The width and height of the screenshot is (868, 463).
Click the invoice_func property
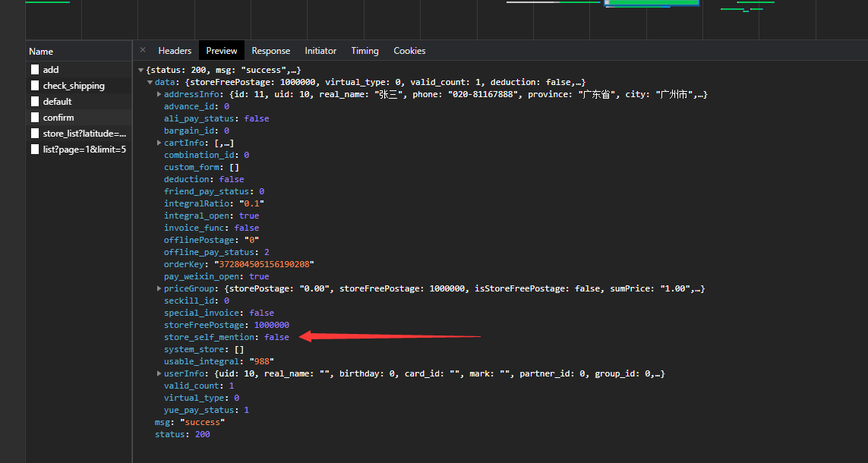coord(211,228)
